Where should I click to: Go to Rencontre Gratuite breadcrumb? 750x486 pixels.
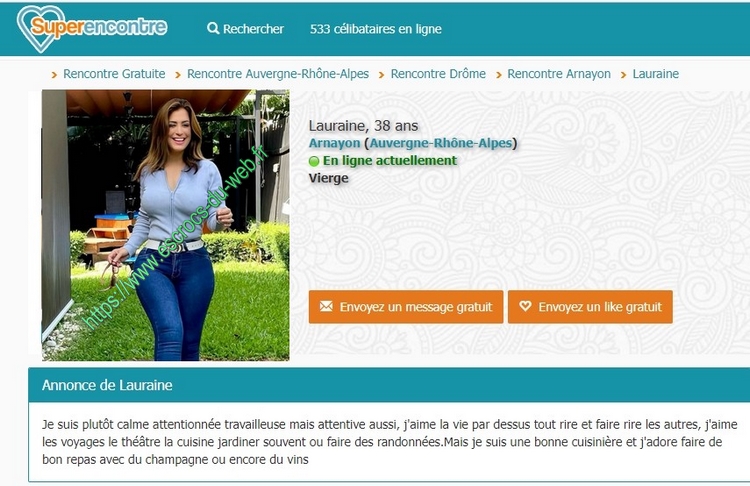[114, 74]
